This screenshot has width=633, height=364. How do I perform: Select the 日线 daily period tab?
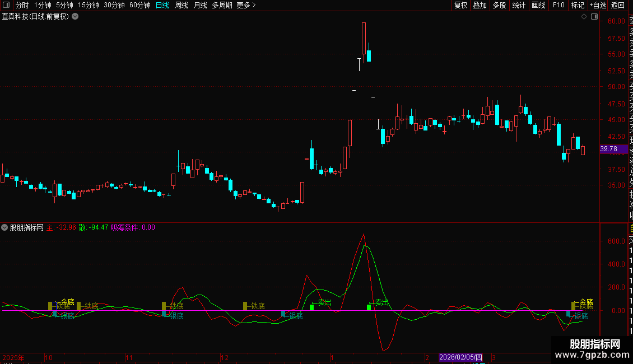[x=162, y=5]
